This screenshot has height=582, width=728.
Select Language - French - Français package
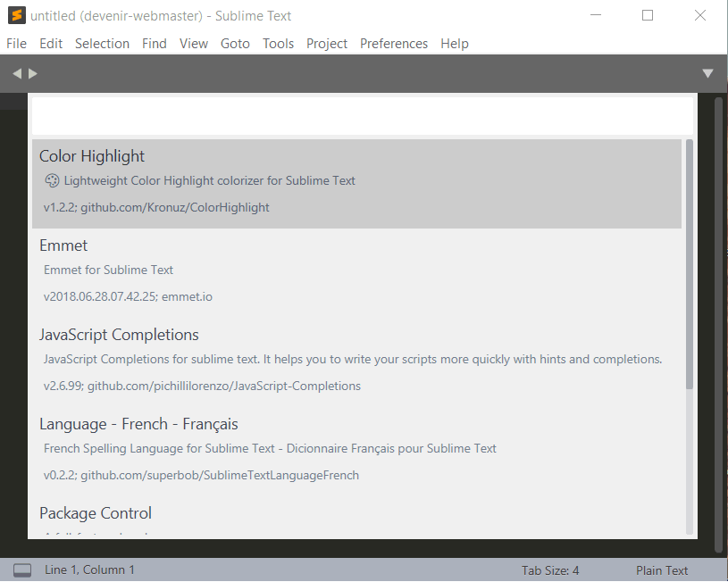(356, 451)
